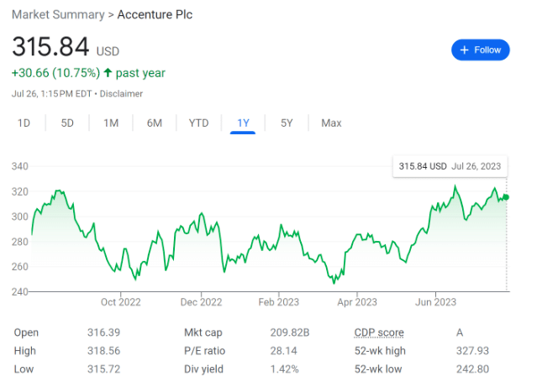
Task: Click the Apr 2023 axis label
Action: [357, 302]
